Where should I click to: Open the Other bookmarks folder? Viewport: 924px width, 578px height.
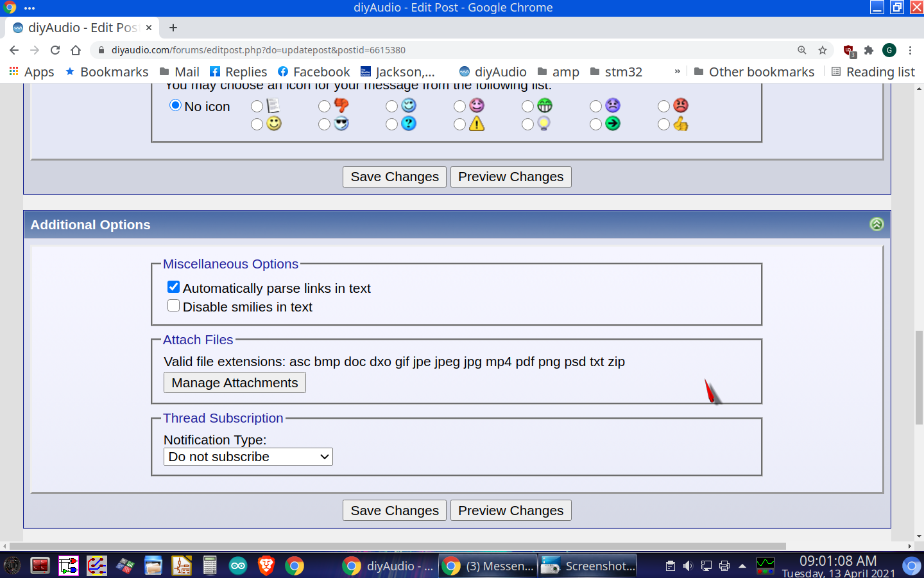(x=755, y=71)
